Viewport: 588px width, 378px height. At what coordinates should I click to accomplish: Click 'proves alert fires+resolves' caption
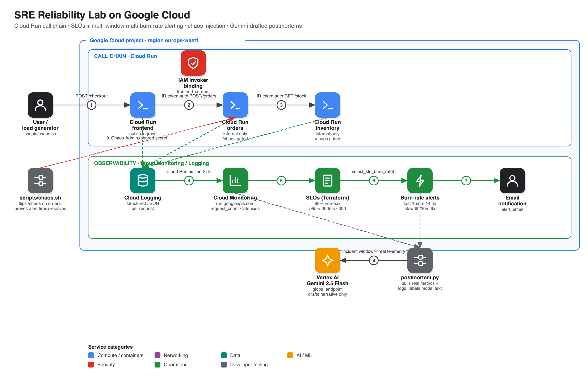40,209
